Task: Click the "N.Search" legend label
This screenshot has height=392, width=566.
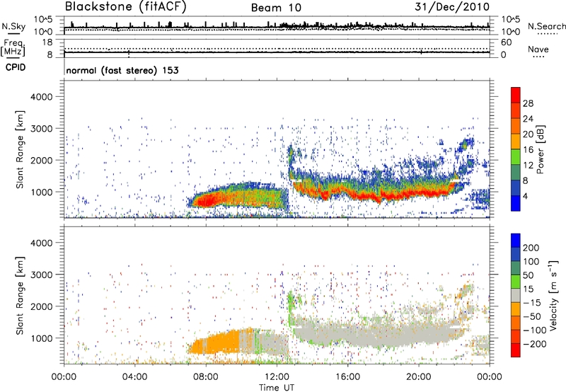Action: (x=546, y=26)
